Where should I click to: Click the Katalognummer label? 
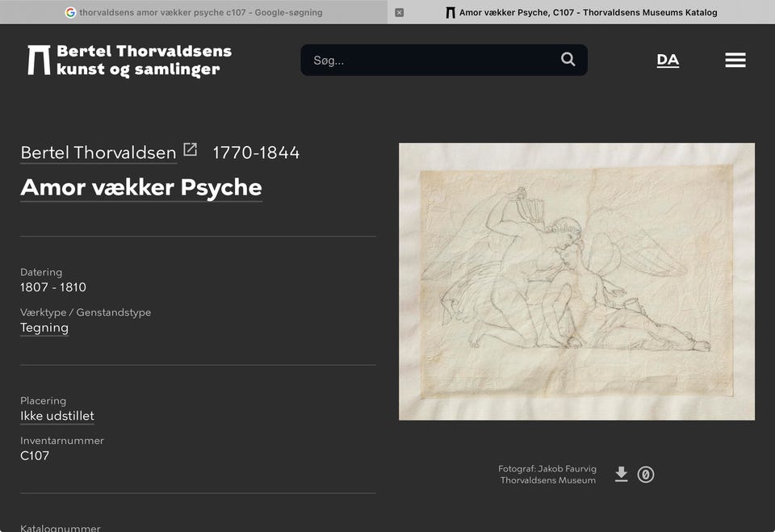[61, 527]
